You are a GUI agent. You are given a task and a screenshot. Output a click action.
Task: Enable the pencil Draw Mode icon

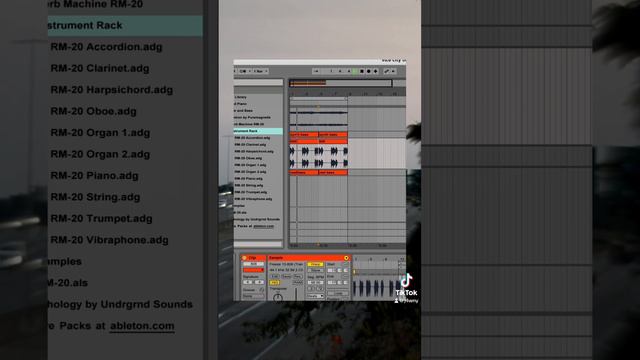387,71
